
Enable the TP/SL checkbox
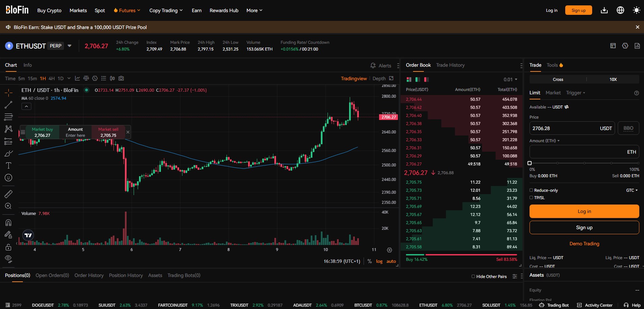pos(531,198)
